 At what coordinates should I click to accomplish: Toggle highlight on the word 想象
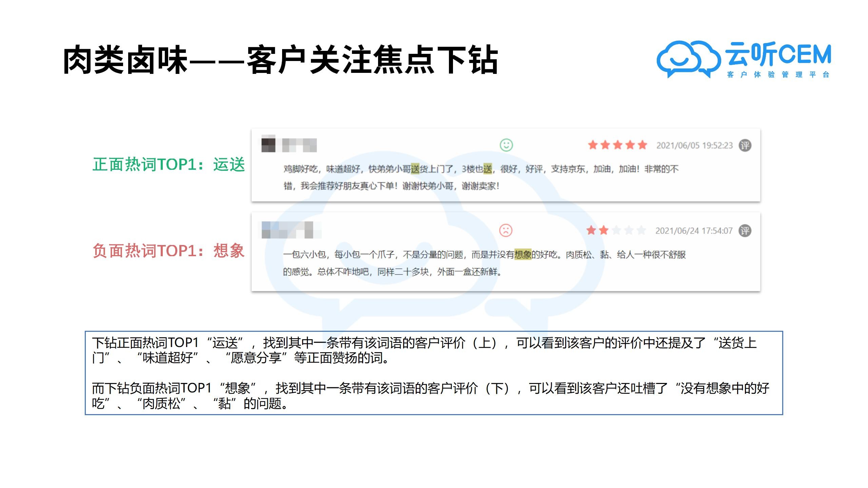(x=522, y=255)
